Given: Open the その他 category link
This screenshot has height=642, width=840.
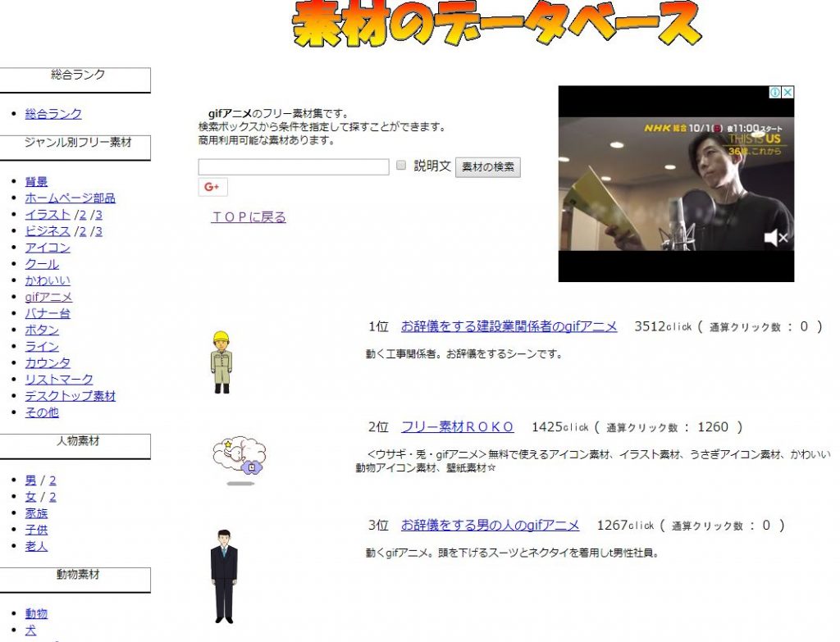Looking at the screenshot, I should point(42,412).
